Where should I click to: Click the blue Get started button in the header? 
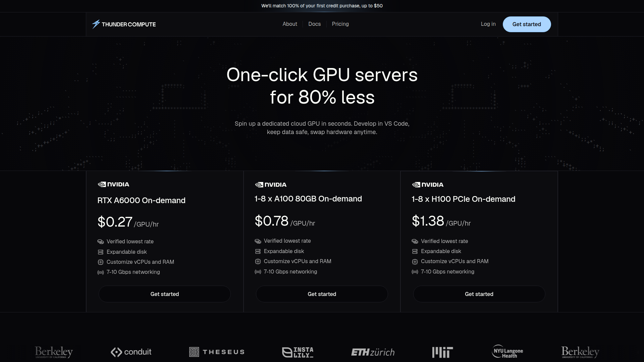point(527,24)
